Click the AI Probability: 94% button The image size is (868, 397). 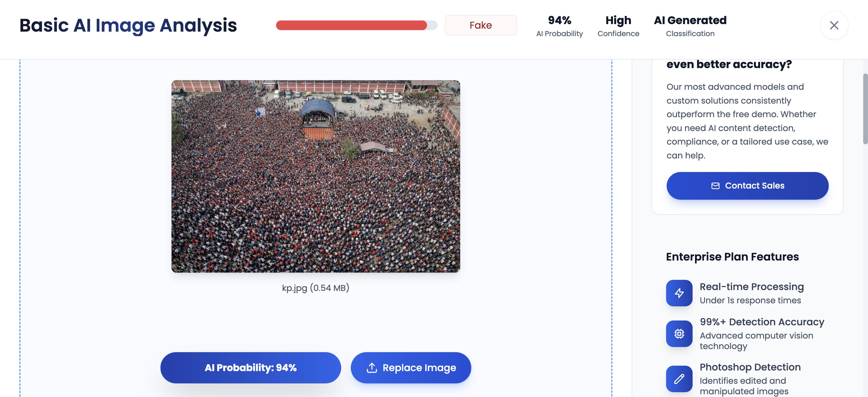click(x=250, y=368)
